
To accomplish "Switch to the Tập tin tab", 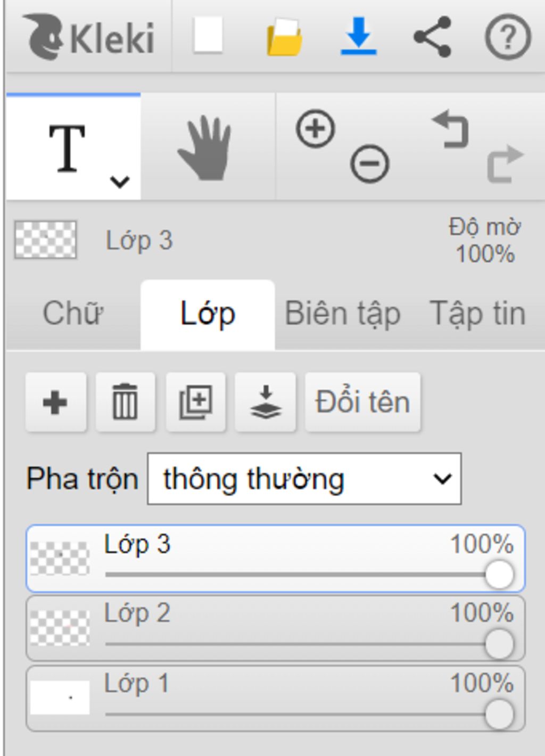I will click(477, 314).
